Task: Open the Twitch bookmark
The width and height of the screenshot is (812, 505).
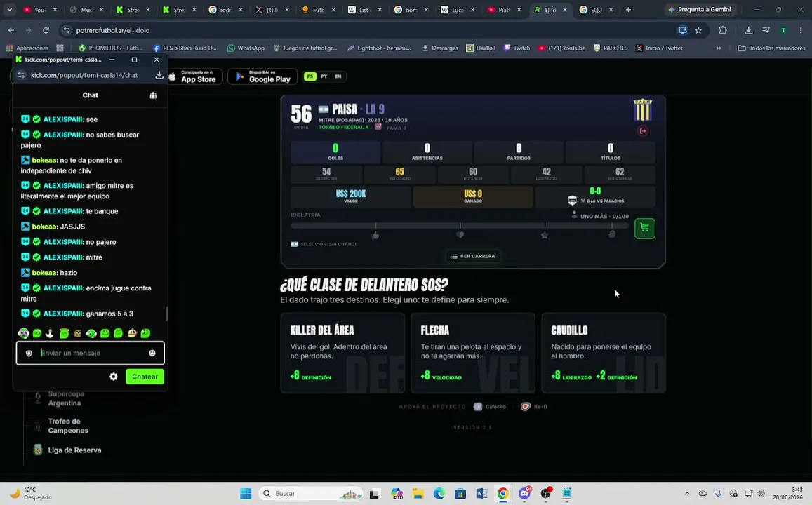Action: [517, 48]
